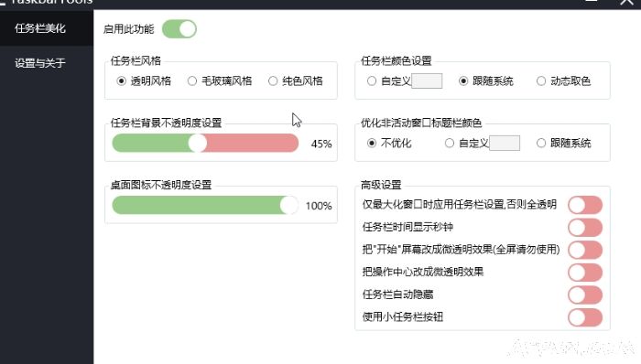Click the 桌面图标不透明度 slider thumb

(289, 205)
